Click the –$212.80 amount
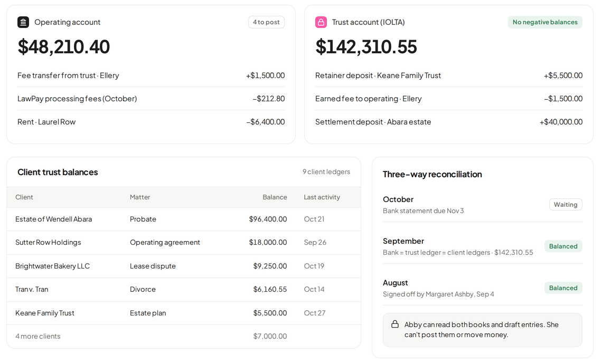The width and height of the screenshot is (602, 364). (x=269, y=99)
